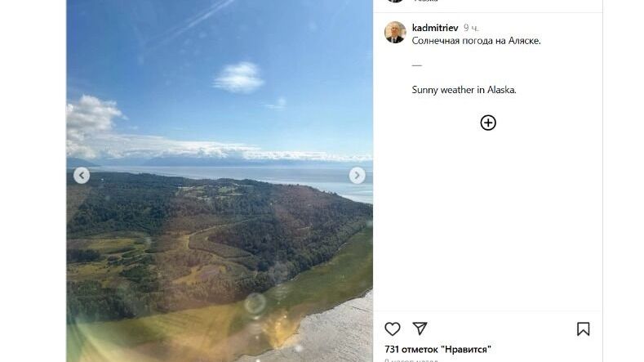Load more comments with the plus circle
The width and height of the screenshot is (644, 362).
(488, 123)
